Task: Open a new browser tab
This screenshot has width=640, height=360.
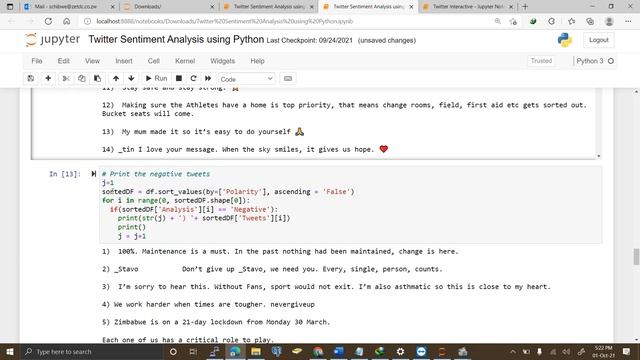Action: coord(525,7)
